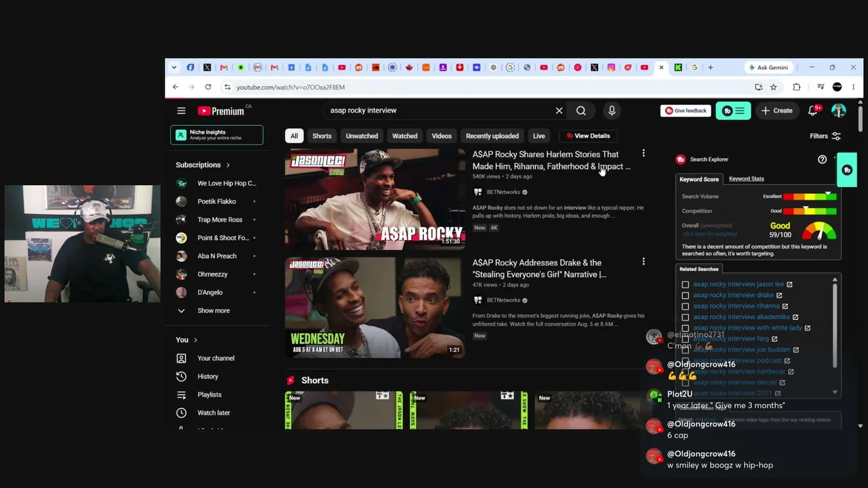Viewport: 868px width, 488px height.
Task: Click the Give feedback button
Action: point(686,110)
